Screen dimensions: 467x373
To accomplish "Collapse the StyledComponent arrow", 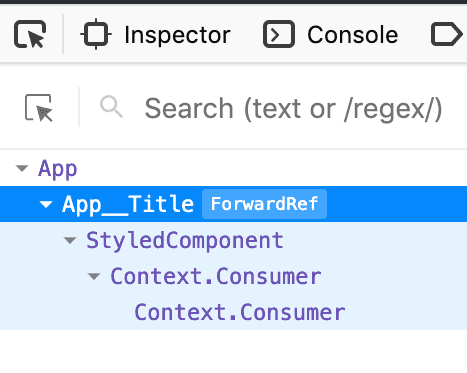I will point(70,240).
